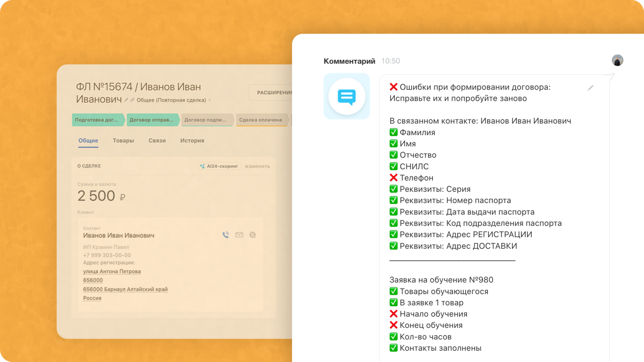This screenshot has height=362, width=644.
Task: Click the pencil icon beside the deal title
Action: [126, 100]
